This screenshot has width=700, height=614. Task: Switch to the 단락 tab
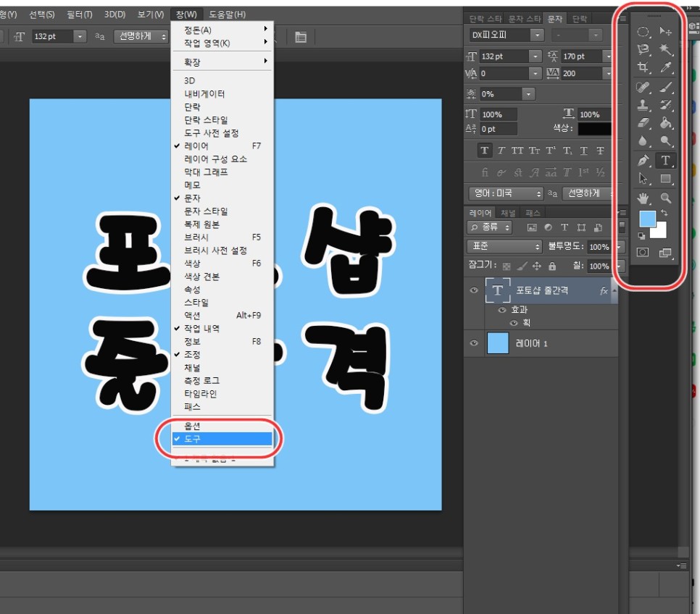580,19
